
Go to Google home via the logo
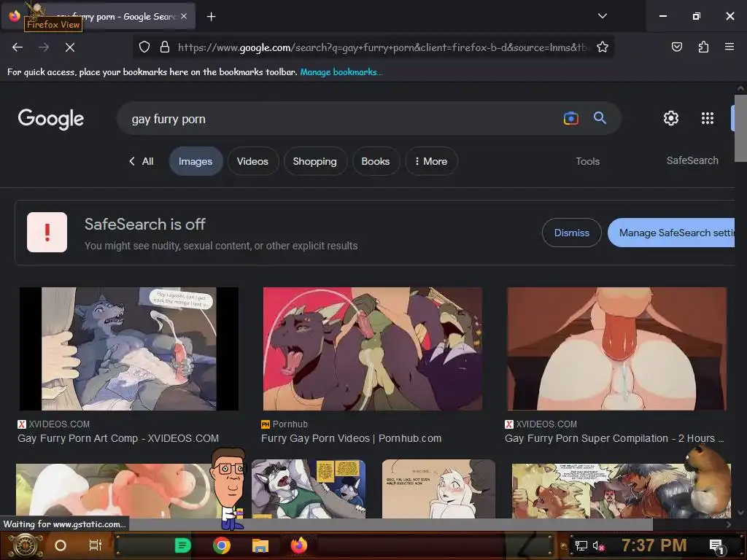(51, 119)
